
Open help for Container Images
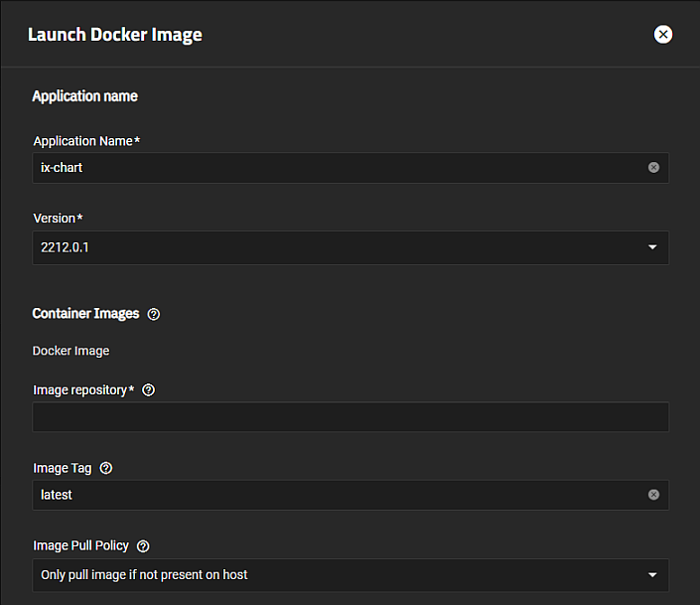[x=154, y=314]
